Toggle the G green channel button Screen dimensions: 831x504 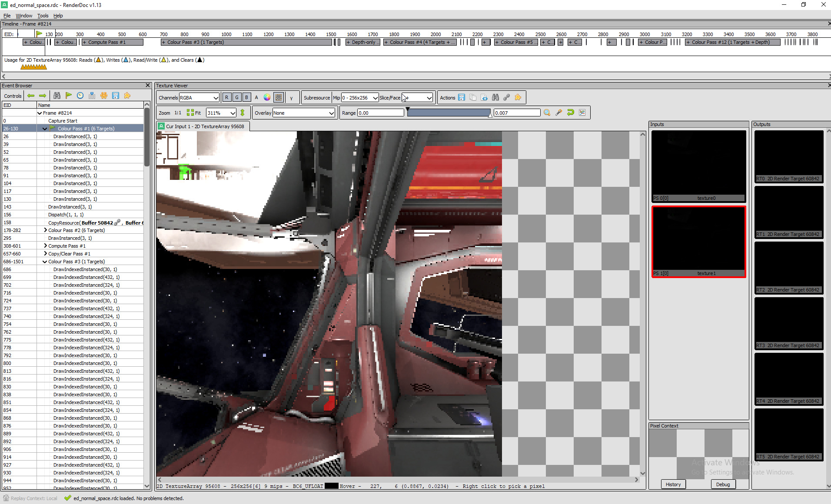pyautogui.click(x=237, y=98)
